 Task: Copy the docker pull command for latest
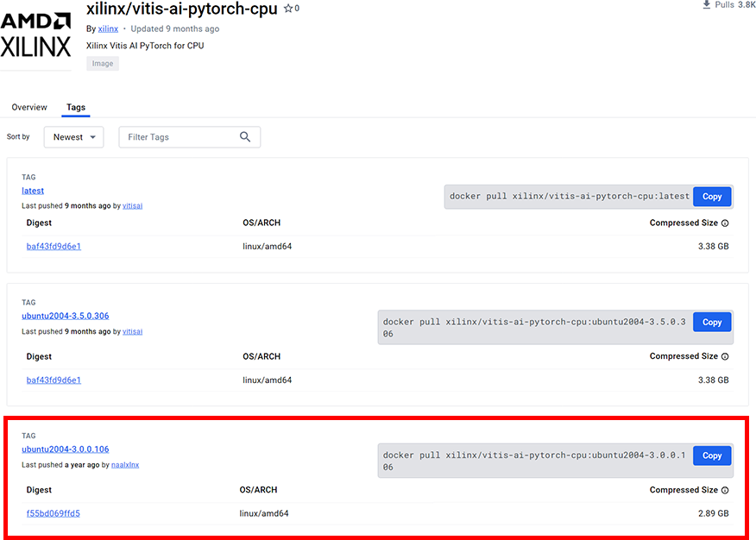coord(712,197)
